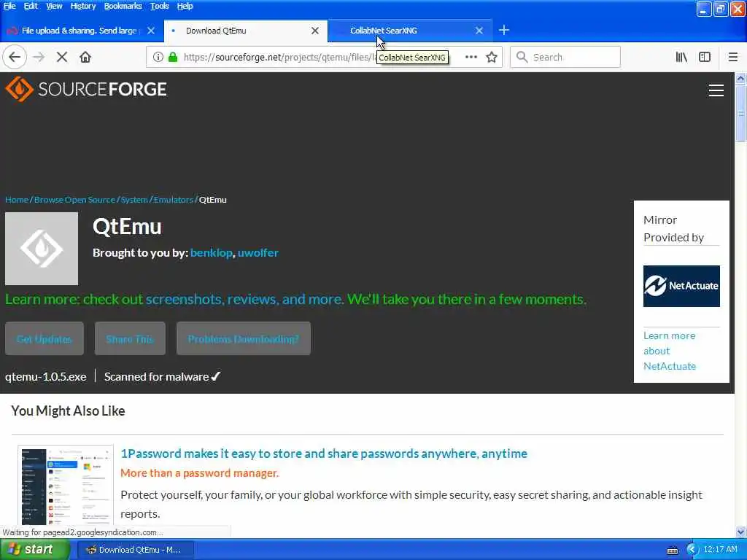Follow the Home breadcrumb link
The width and height of the screenshot is (747, 560).
tap(17, 200)
